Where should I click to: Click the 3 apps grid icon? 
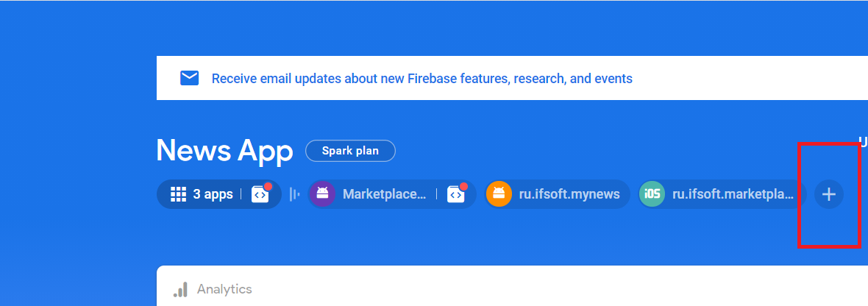tap(178, 194)
